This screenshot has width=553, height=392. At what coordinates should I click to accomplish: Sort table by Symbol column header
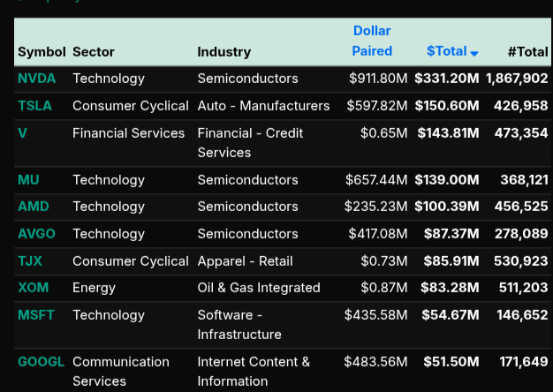point(42,52)
